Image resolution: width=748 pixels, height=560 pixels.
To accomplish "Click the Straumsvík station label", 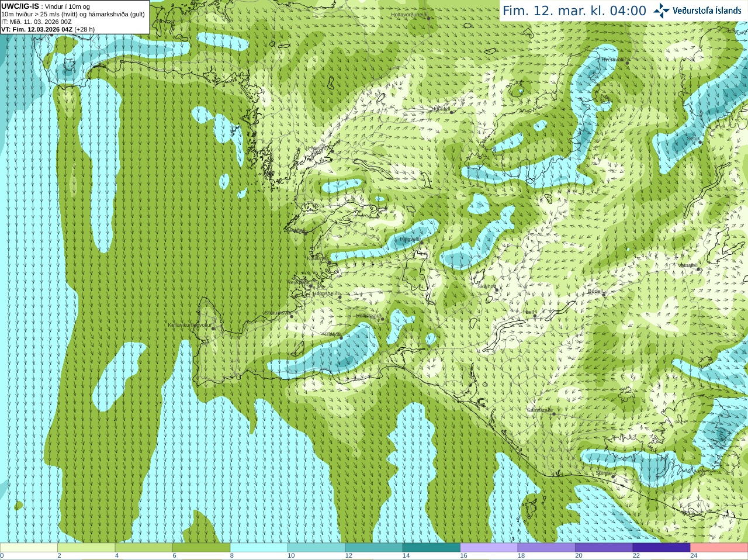I will click(x=277, y=313).
